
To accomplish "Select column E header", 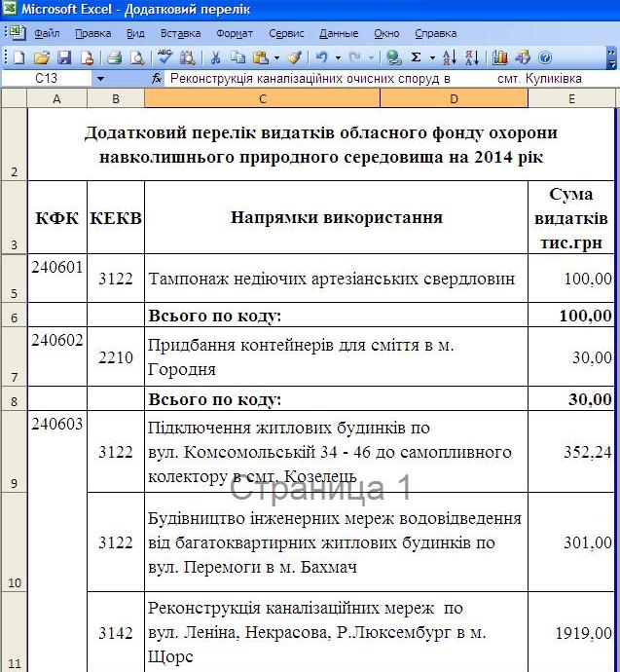I will (571, 98).
